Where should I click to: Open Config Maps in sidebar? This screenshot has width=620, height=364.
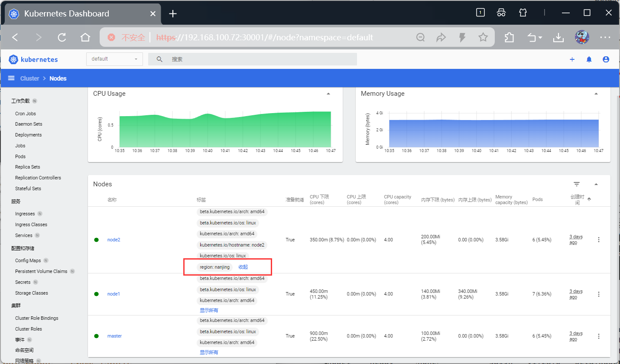click(x=28, y=260)
